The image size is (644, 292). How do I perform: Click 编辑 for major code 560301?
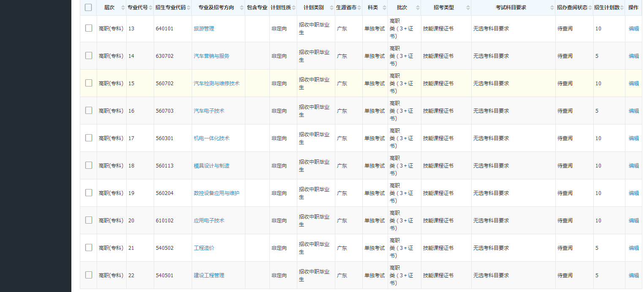point(634,138)
